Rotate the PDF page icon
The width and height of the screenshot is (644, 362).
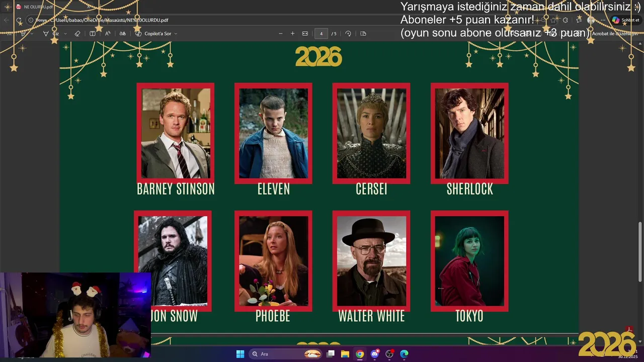coord(348,34)
